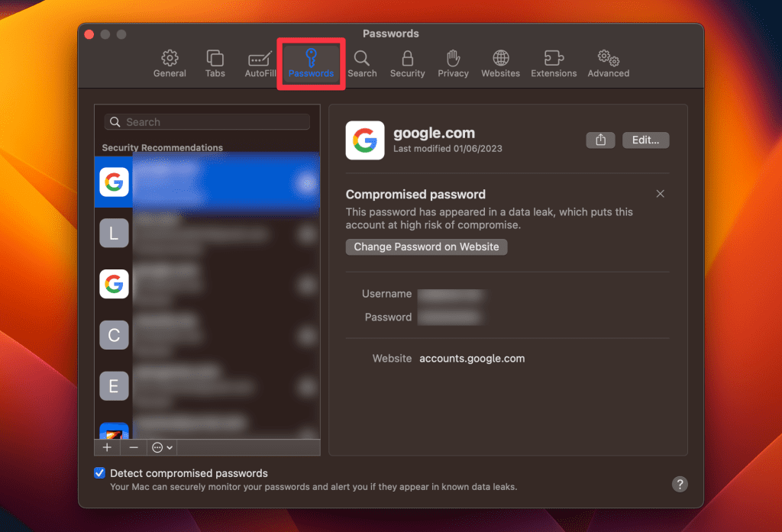
Task: Remove the selected password with minus button
Action: pos(133,447)
